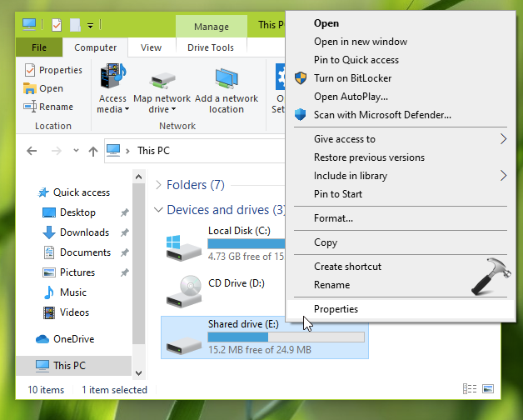Select Desktop in navigation pane
The image size is (523, 420).
pyautogui.click(x=69, y=212)
